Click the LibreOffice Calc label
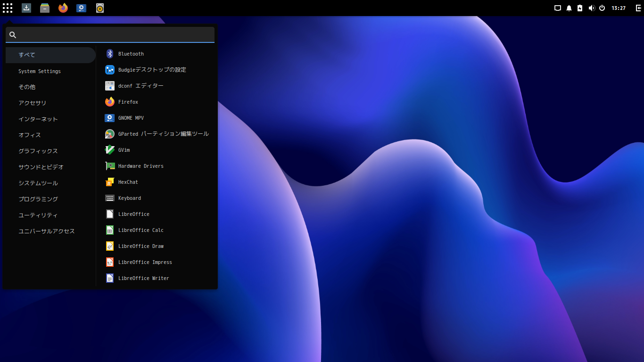The image size is (644, 362). tap(141, 230)
